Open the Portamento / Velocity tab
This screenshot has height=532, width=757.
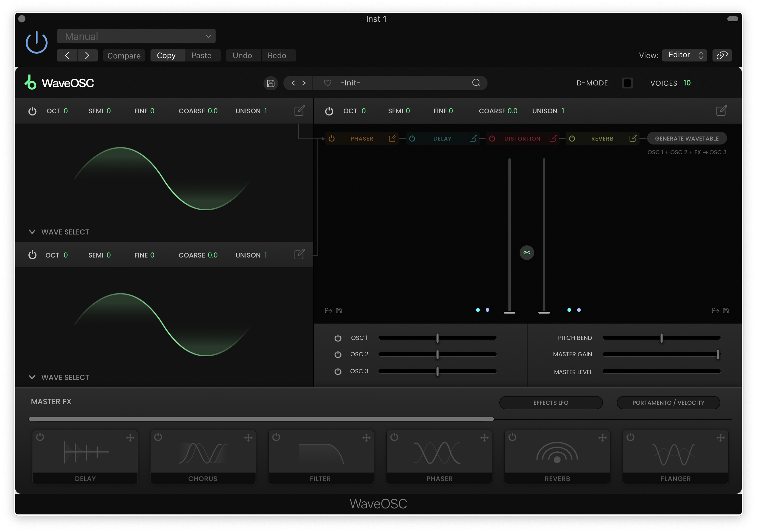668,403
